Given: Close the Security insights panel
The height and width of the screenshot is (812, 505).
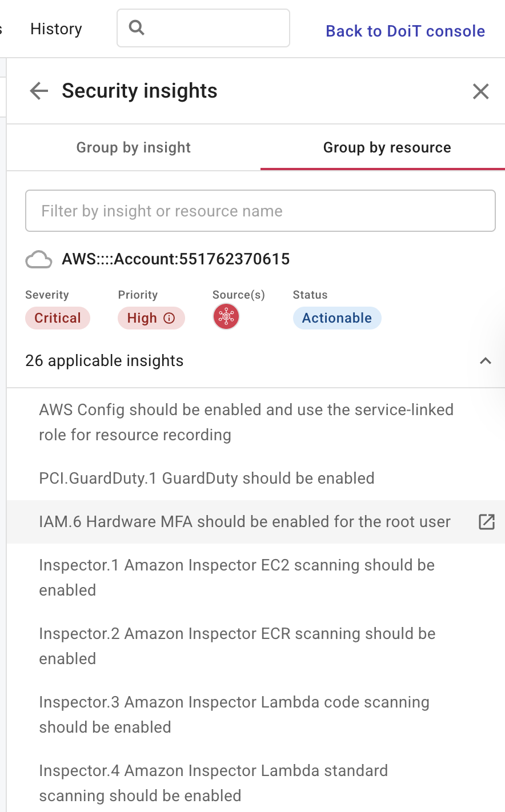Looking at the screenshot, I should point(480,91).
